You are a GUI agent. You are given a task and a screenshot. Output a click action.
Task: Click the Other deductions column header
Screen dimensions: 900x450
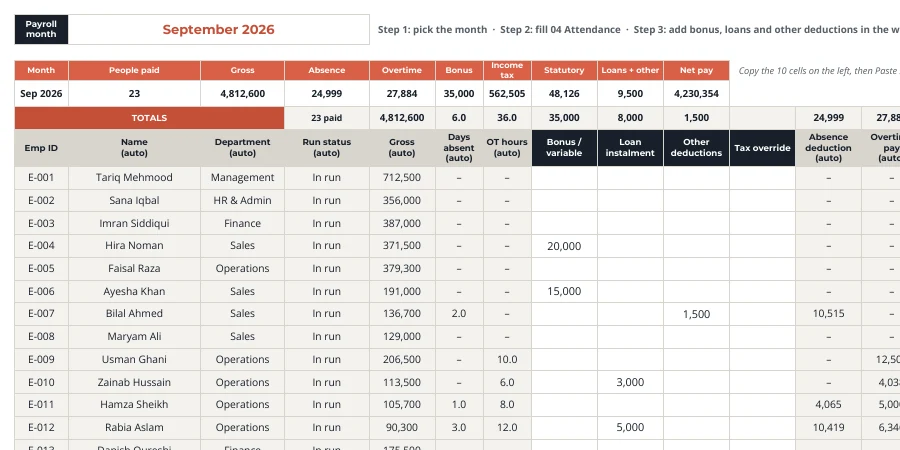[696, 148]
